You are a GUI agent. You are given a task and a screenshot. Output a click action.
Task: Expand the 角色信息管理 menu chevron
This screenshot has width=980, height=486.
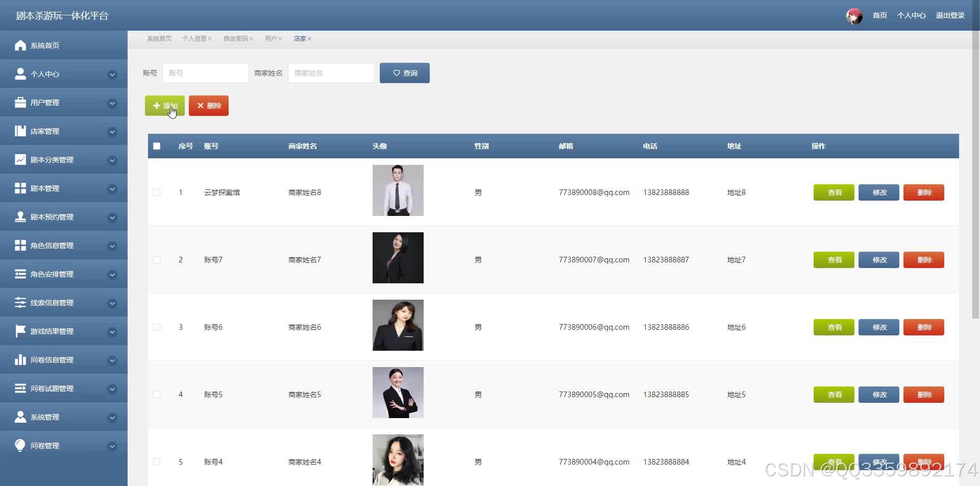(x=112, y=246)
